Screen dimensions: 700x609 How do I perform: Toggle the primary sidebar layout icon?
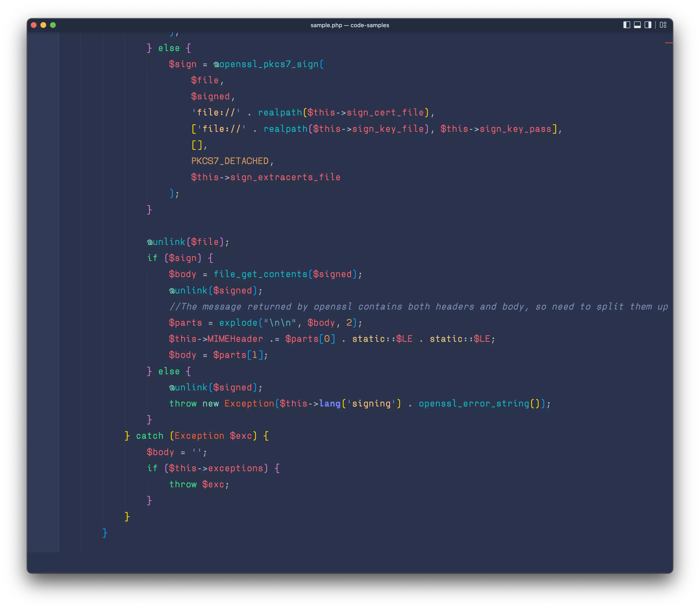627,25
